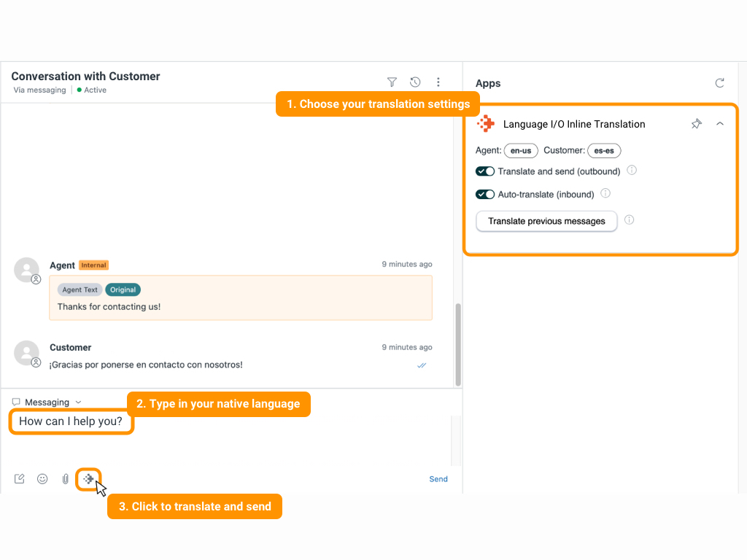Click the message input containing How can I help you
747x560 pixels.
click(x=71, y=421)
